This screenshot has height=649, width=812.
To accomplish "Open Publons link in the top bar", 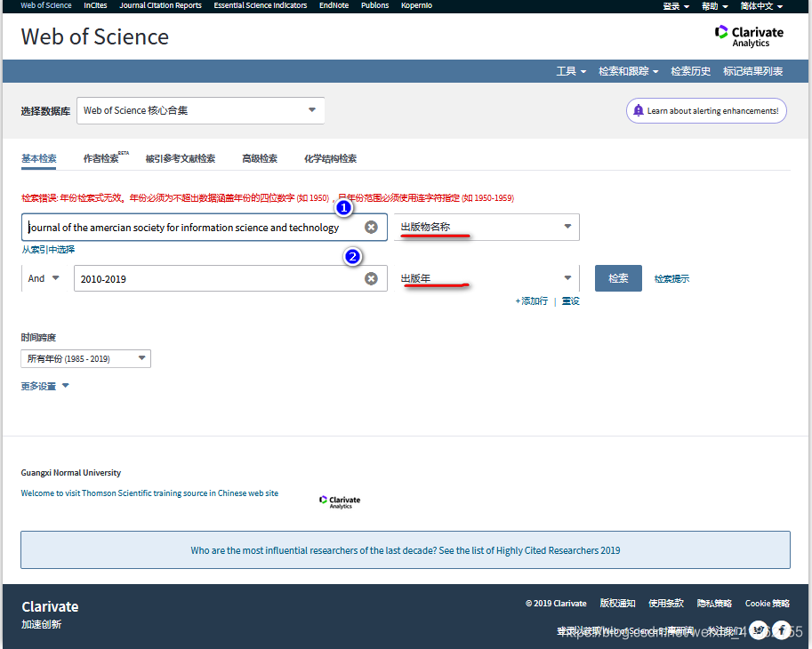I will (x=375, y=5).
